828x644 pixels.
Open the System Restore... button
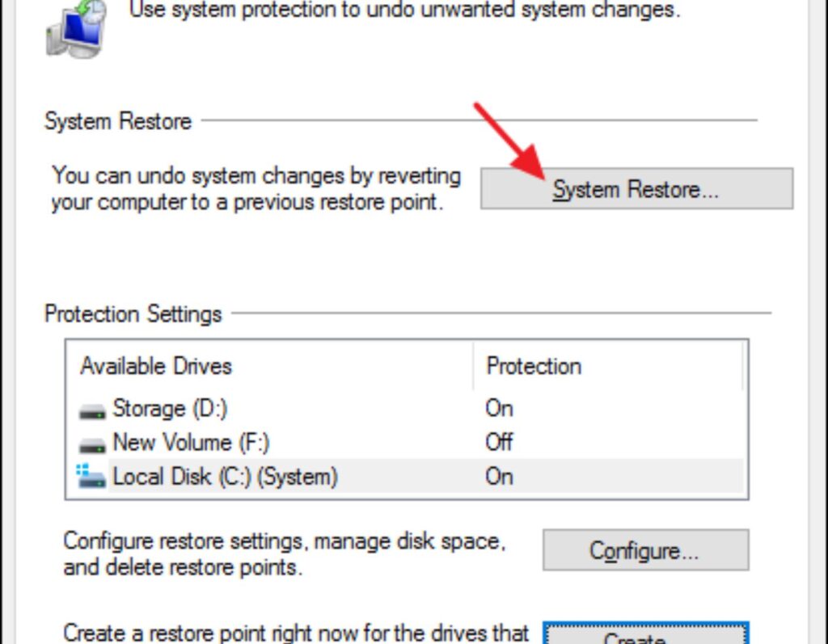tap(636, 189)
